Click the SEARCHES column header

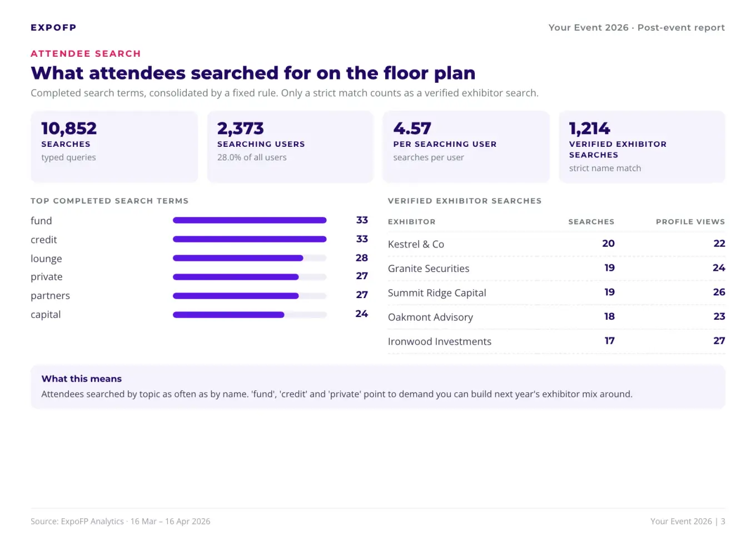591,221
